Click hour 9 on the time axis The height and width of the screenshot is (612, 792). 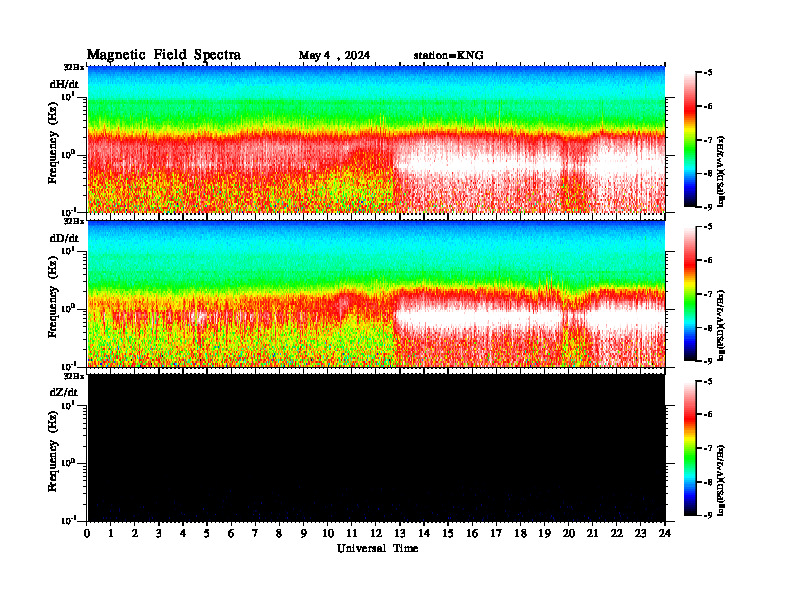(x=303, y=534)
